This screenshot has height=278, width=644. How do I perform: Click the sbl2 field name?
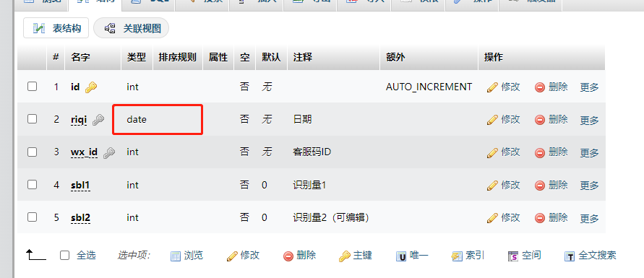80,217
